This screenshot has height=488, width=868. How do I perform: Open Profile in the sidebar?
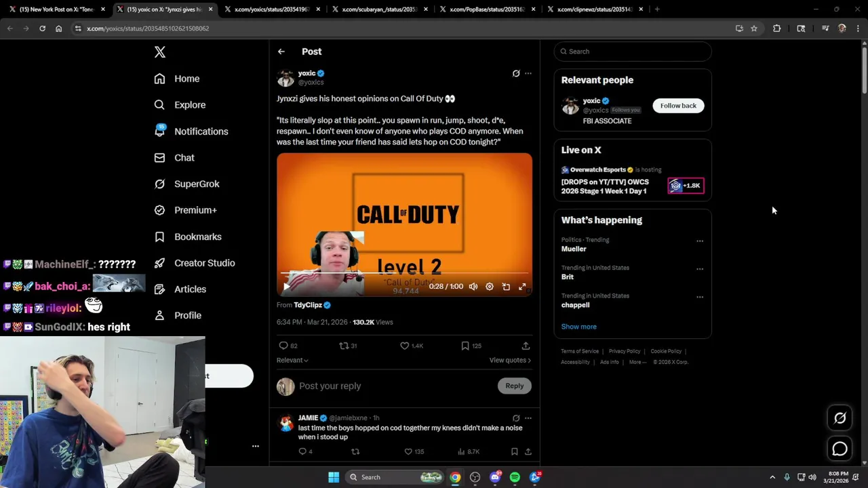pyautogui.click(x=178, y=315)
